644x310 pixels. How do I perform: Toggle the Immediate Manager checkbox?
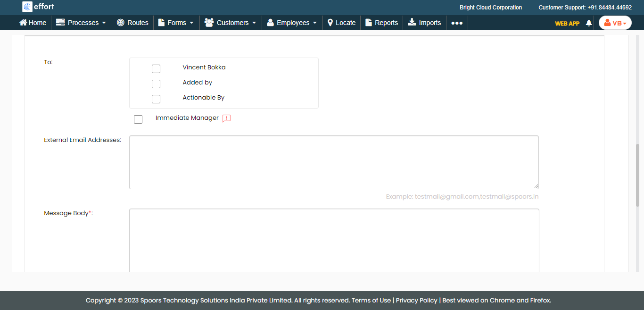coord(138,119)
